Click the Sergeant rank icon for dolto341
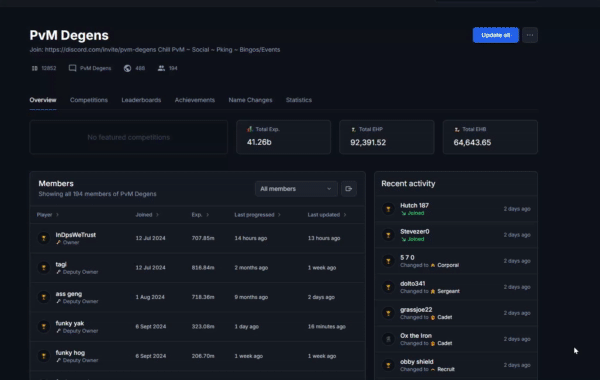Image resolution: width=600 pixels, height=380 pixels. point(433,291)
